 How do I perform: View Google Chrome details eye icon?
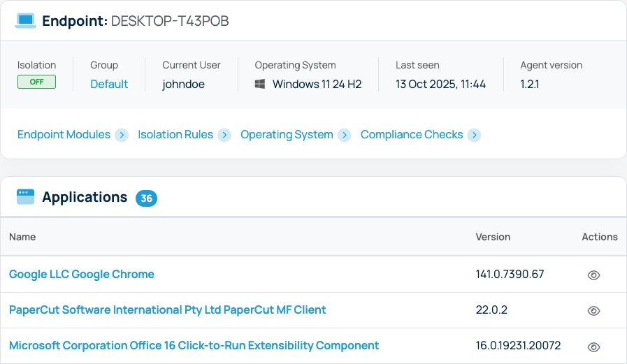pos(593,275)
